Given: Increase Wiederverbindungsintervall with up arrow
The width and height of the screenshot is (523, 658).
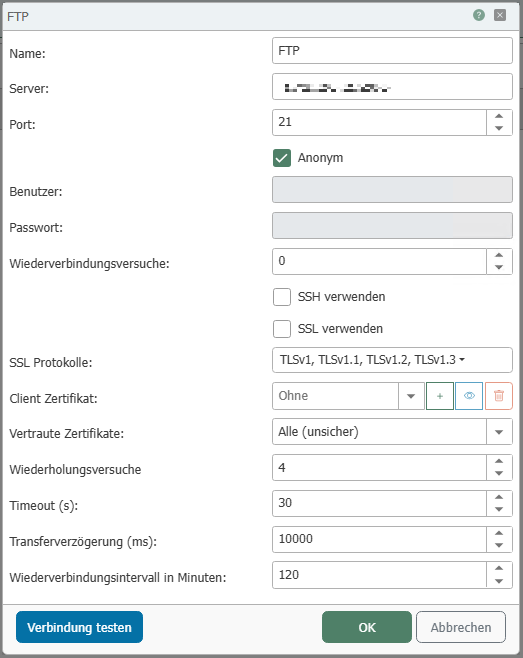Looking at the screenshot, I should [499, 568].
